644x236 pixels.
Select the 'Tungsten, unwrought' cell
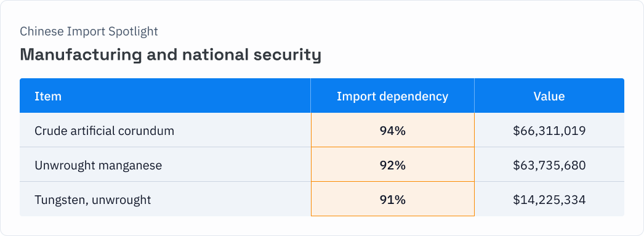[165, 200]
